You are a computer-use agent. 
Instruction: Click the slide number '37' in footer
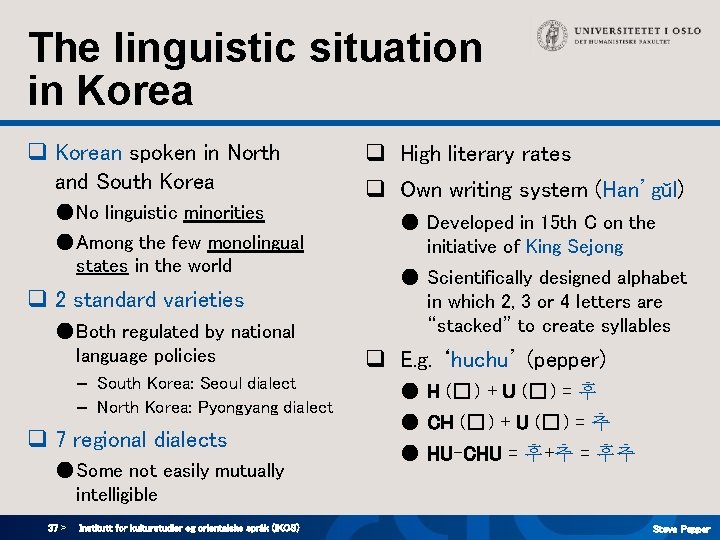(x=53, y=528)
